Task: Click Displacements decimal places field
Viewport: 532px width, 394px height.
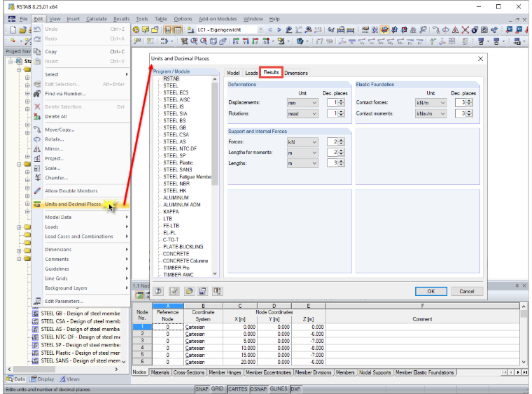Action: click(x=332, y=102)
